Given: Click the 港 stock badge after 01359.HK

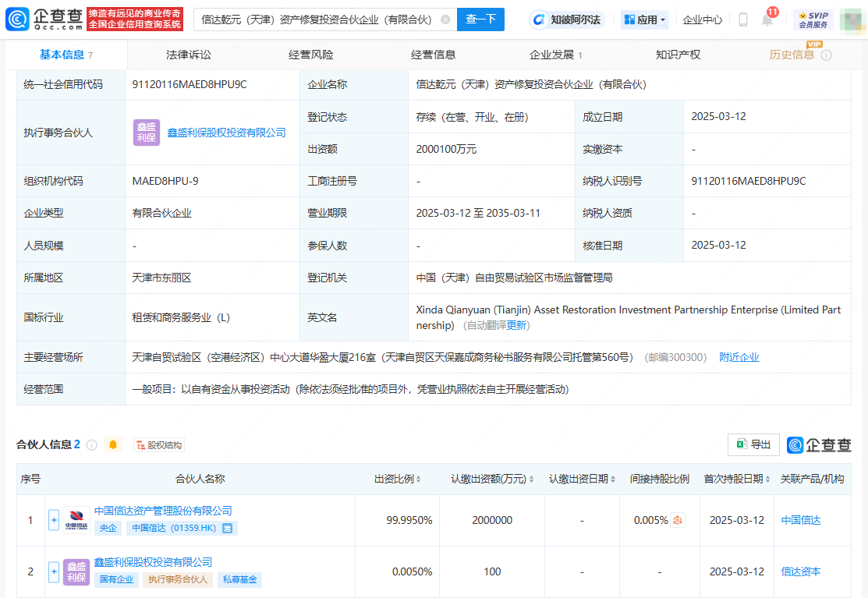Looking at the screenshot, I should [227, 529].
